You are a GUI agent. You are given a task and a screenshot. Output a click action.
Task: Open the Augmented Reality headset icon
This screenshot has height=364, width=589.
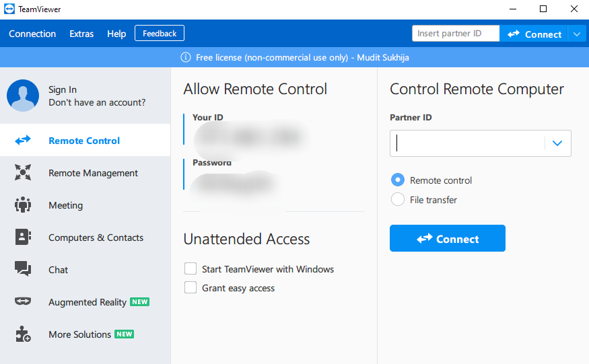point(23,302)
